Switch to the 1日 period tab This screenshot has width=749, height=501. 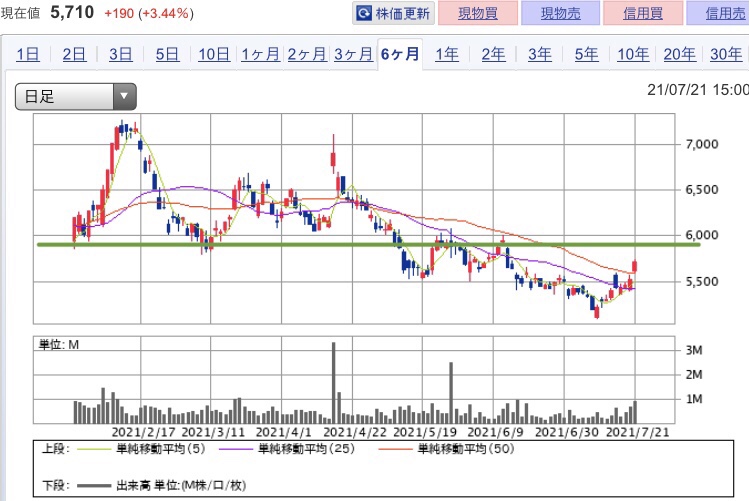(29, 55)
